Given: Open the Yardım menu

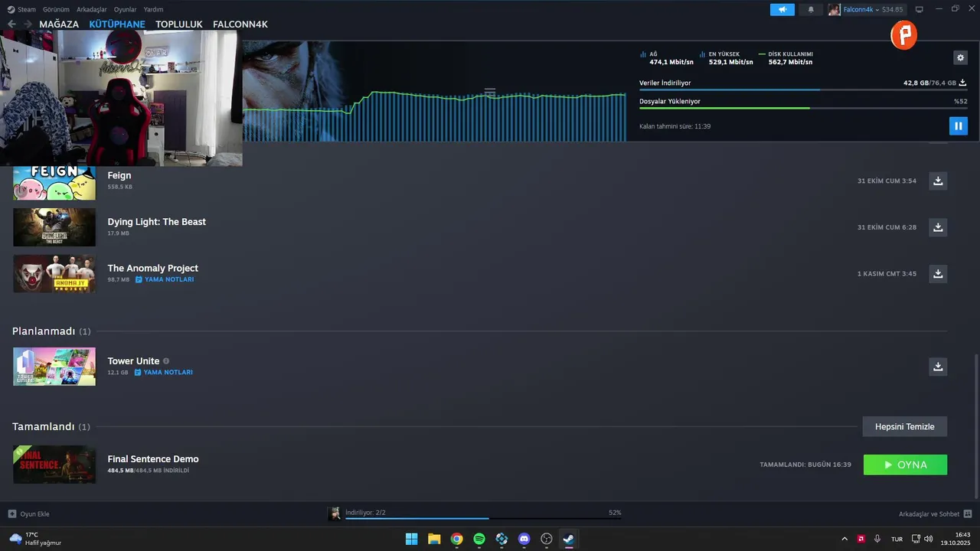Looking at the screenshot, I should click(154, 9).
